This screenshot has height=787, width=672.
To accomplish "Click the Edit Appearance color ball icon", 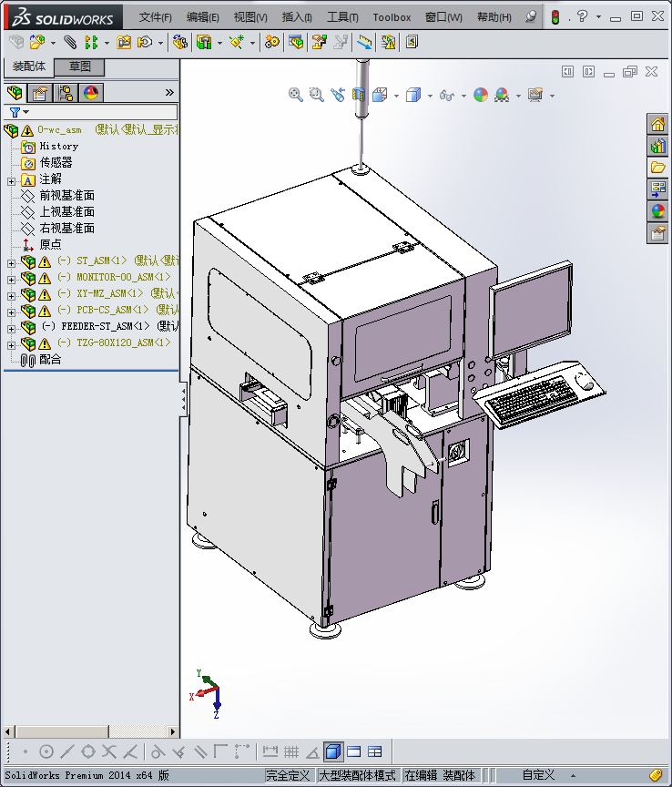I will coord(481,95).
